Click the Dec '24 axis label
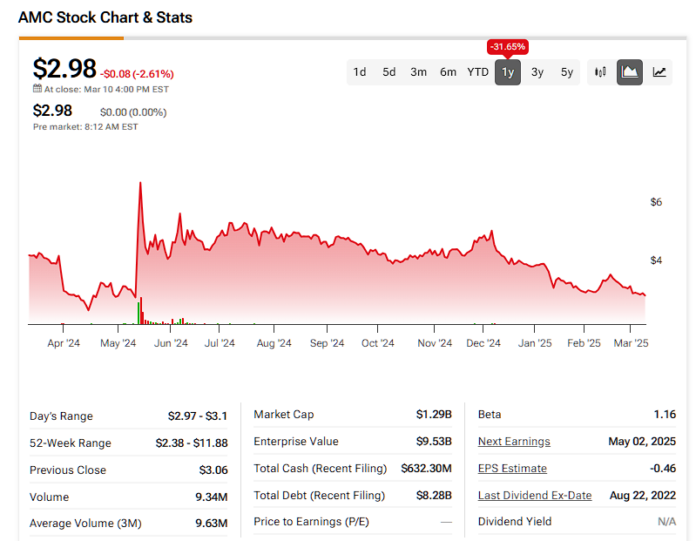This screenshot has width=696, height=541. pyautogui.click(x=483, y=343)
